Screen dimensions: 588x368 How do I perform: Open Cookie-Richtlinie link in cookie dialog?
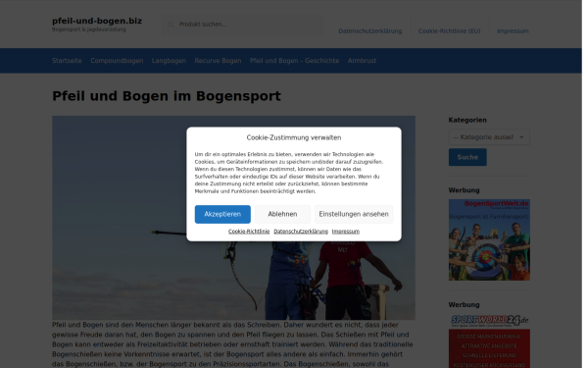coord(249,232)
